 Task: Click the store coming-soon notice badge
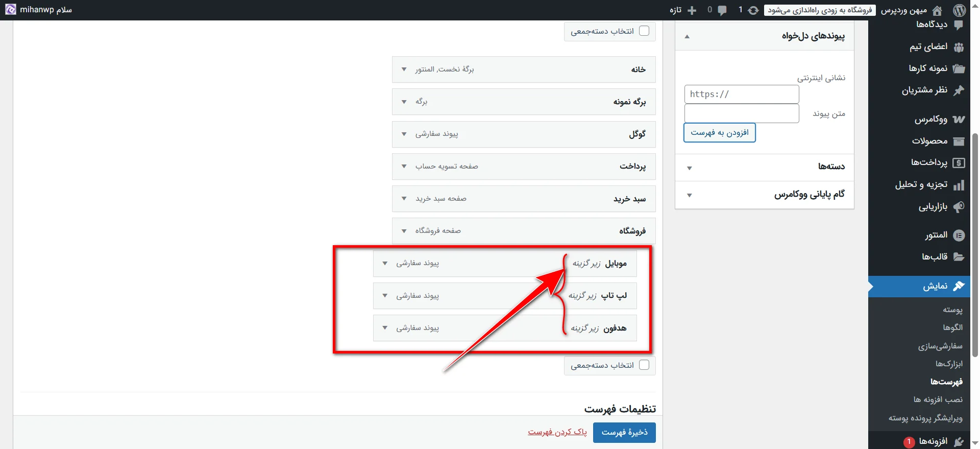click(x=820, y=10)
